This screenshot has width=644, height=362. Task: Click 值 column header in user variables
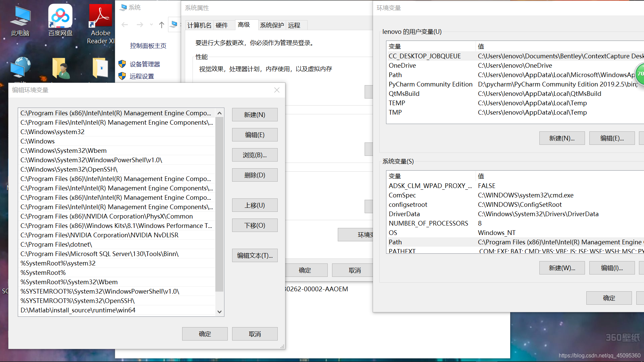coord(560,46)
